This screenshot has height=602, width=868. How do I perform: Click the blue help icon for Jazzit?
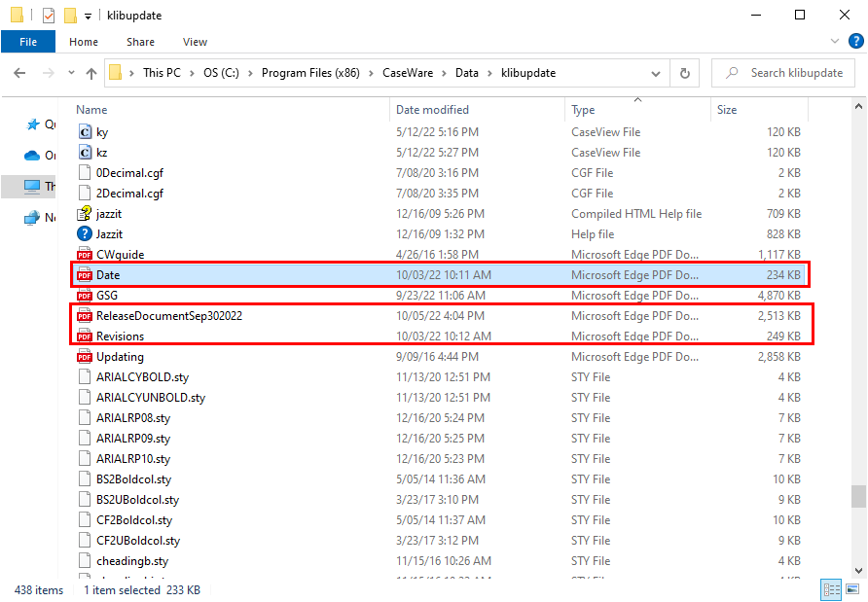click(x=85, y=234)
